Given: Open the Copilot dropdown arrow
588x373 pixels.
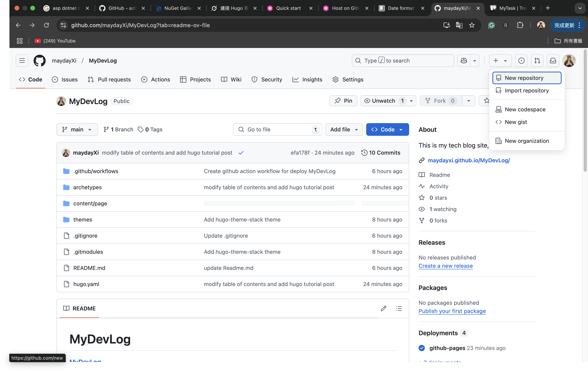Looking at the screenshot, I should click(474, 61).
